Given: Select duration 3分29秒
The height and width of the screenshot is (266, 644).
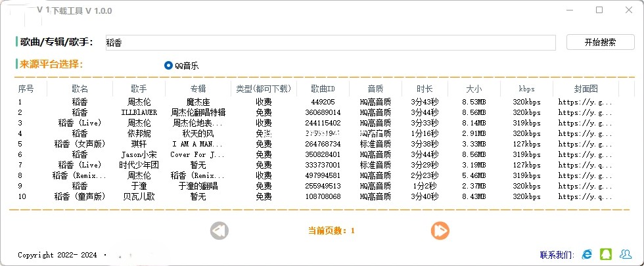Looking at the screenshot, I should (x=425, y=165).
